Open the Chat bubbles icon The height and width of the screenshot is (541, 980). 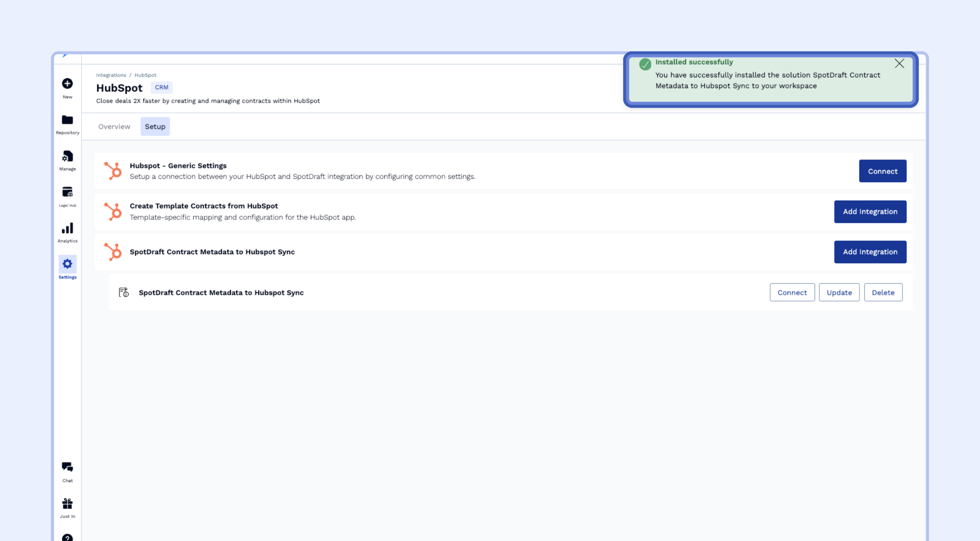click(x=67, y=467)
